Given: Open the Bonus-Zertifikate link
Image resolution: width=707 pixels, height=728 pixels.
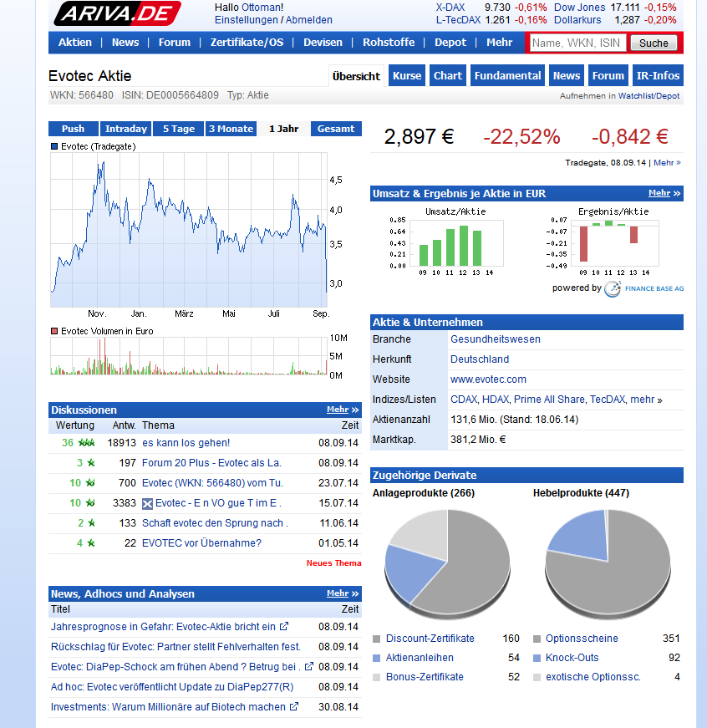Looking at the screenshot, I should [x=425, y=677].
